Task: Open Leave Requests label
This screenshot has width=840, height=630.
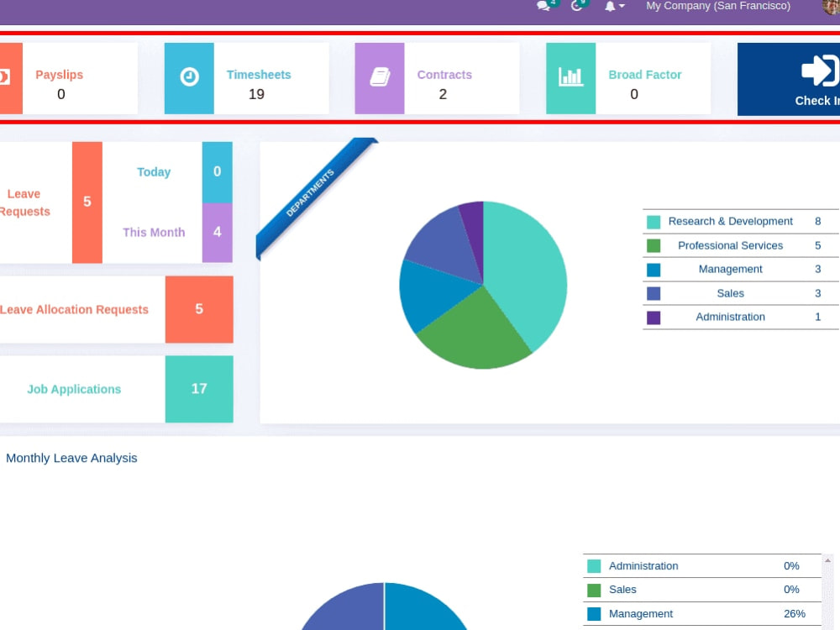Action: tap(24, 202)
